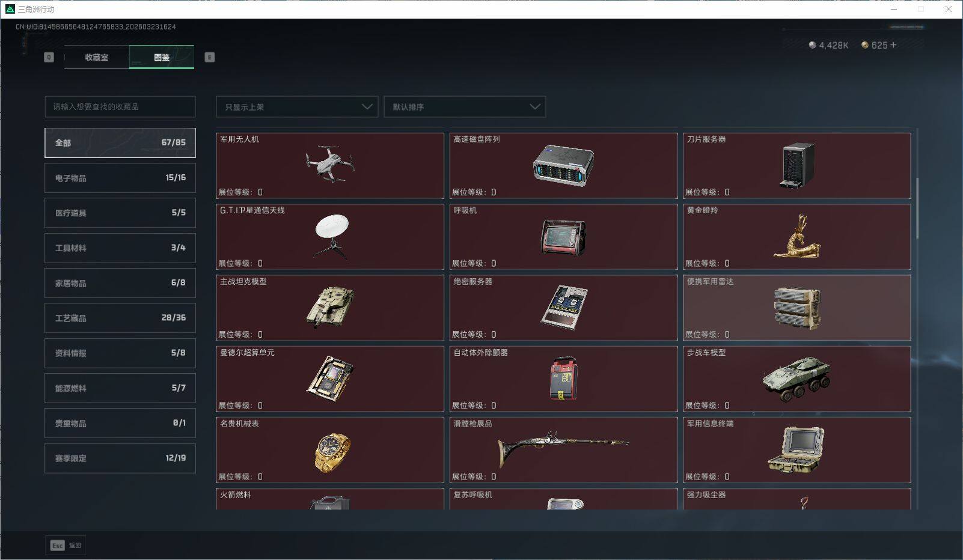Screen dimensions: 963x560
Task: Click the Esc 返回 back button
Action: click(65, 545)
